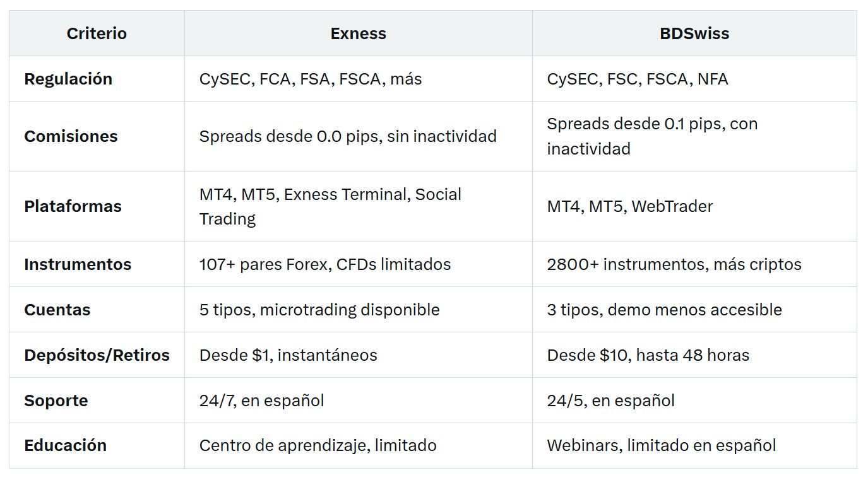
Task: Select the Cuentas row label
Action: point(57,310)
